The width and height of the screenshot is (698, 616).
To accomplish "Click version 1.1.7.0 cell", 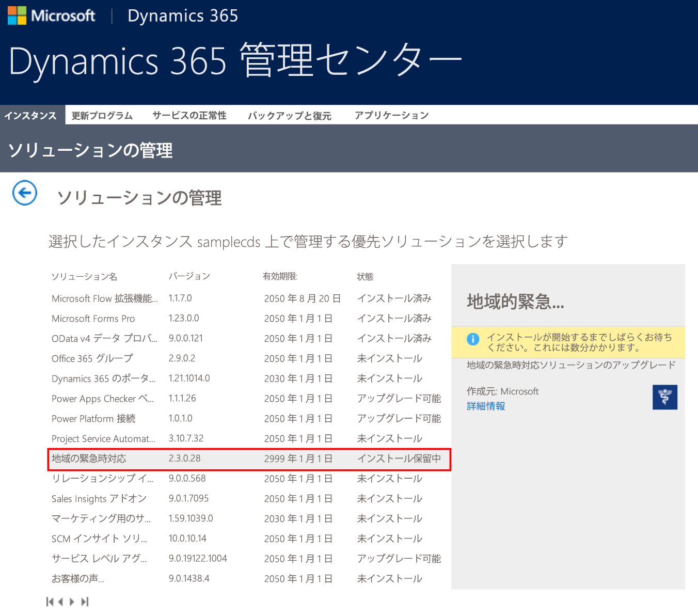I will tap(180, 298).
